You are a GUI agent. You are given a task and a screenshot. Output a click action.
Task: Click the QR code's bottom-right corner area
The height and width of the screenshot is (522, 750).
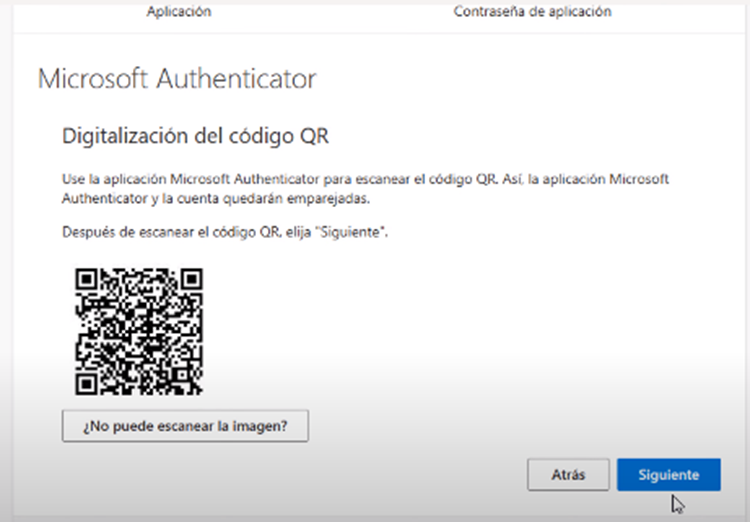tap(191, 384)
